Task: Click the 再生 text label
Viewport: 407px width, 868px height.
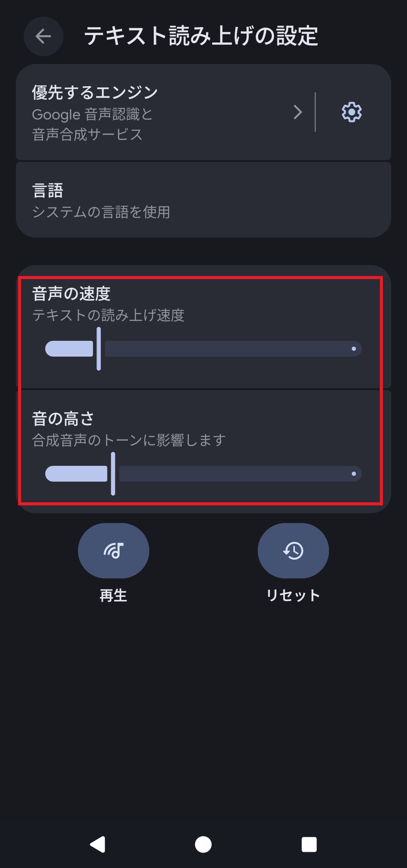Action: point(113,595)
